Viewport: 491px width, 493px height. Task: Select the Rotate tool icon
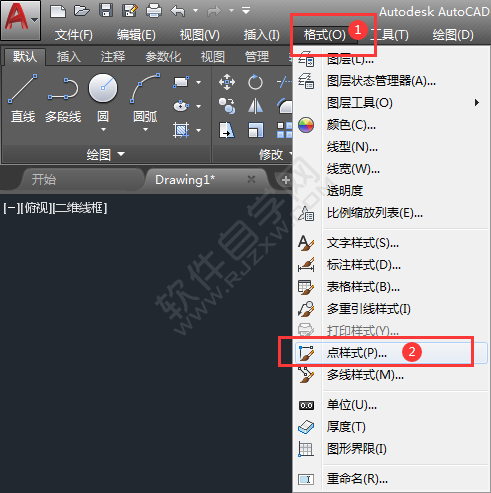point(255,82)
